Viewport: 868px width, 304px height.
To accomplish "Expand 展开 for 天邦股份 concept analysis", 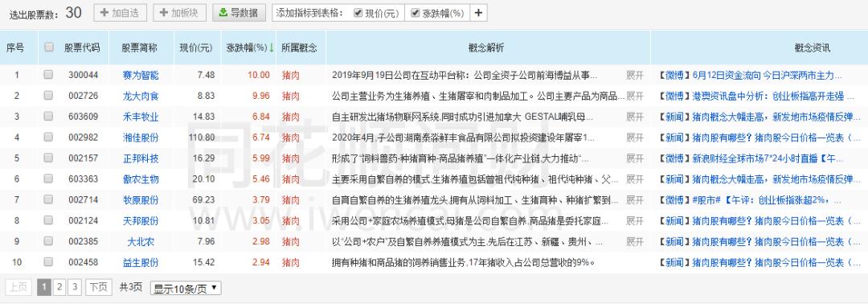I will point(635,221).
